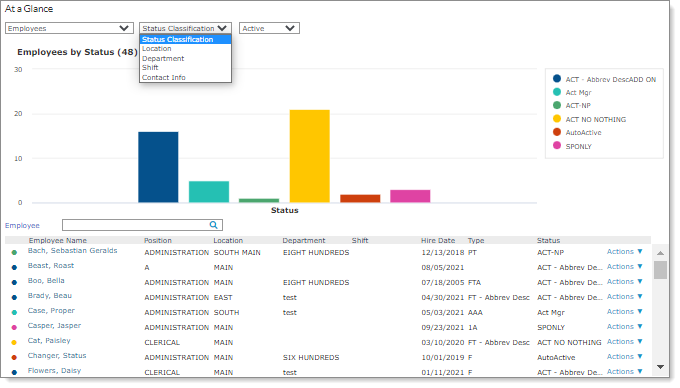Open the Active filter dropdown
680x388 pixels.
[x=269, y=28]
